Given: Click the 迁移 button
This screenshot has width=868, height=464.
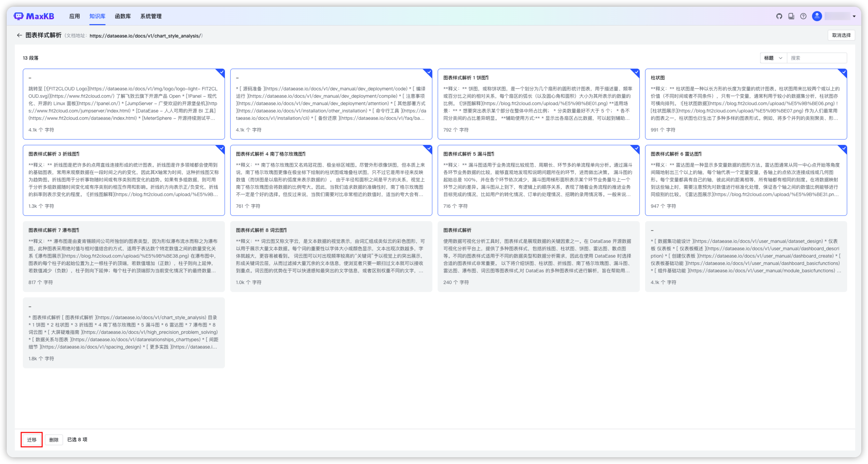Looking at the screenshot, I should [32, 440].
